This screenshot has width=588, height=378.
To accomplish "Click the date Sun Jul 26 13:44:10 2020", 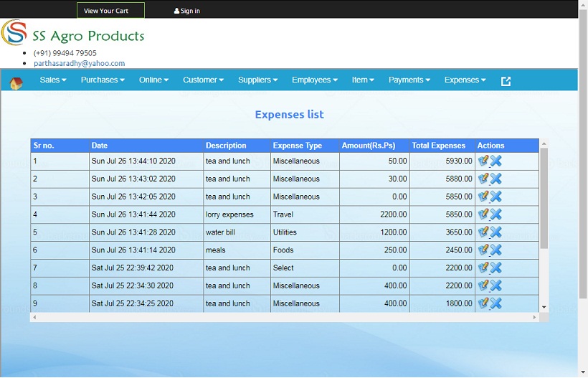I will pyautogui.click(x=133, y=161).
